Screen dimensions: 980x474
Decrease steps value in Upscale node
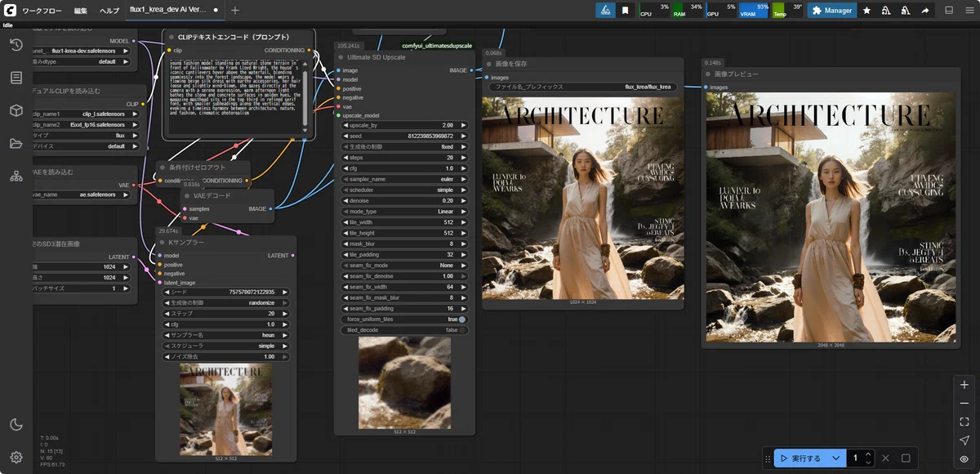coord(345,157)
